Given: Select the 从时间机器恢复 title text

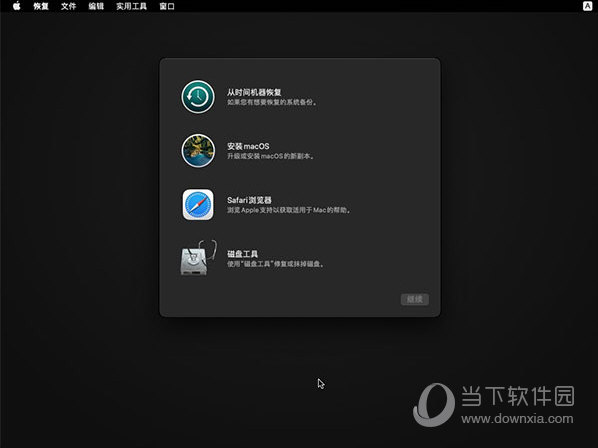Looking at the screenshot, I should pyautogui.click(x=254, y=92).
